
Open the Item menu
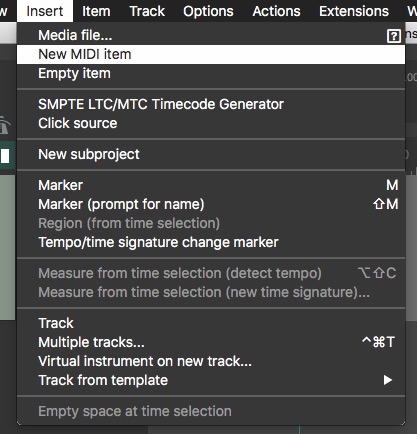click(96, 11)
